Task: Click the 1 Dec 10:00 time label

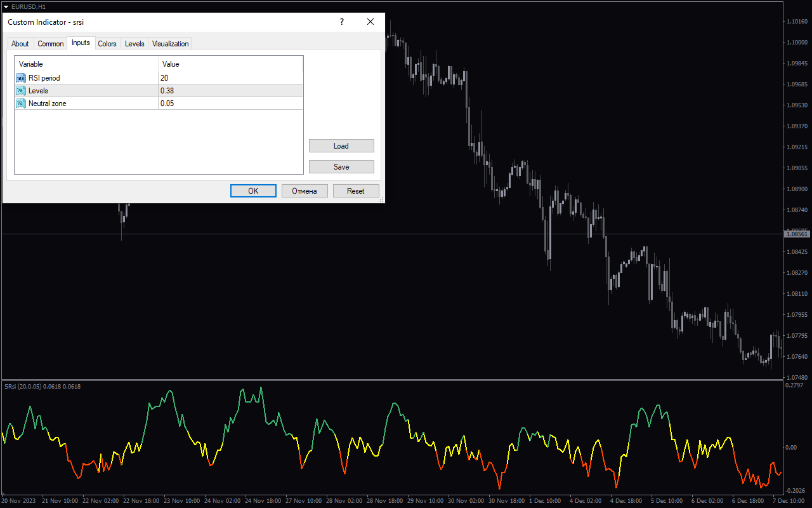Action: click(545, 501)
